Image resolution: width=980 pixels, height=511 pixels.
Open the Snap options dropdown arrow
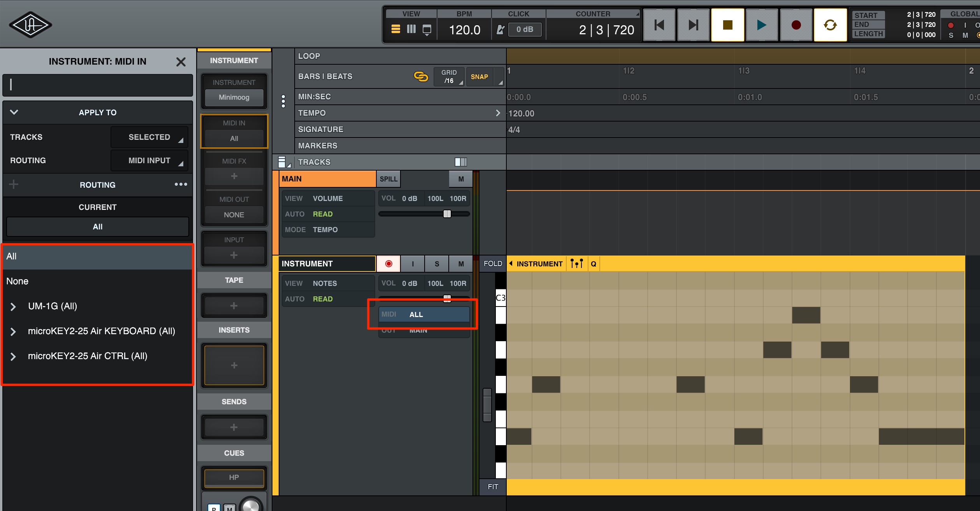[x=499, y=77]
